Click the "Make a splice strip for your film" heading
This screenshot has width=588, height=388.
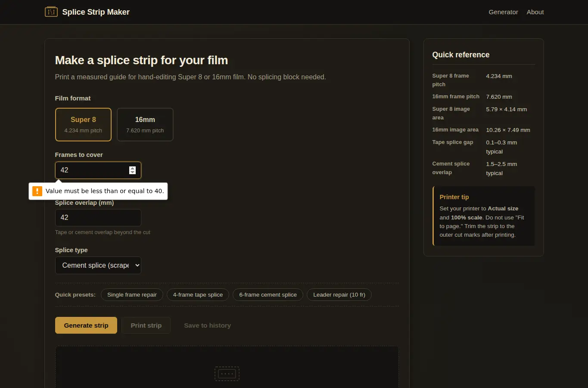(x=141, y=60)
